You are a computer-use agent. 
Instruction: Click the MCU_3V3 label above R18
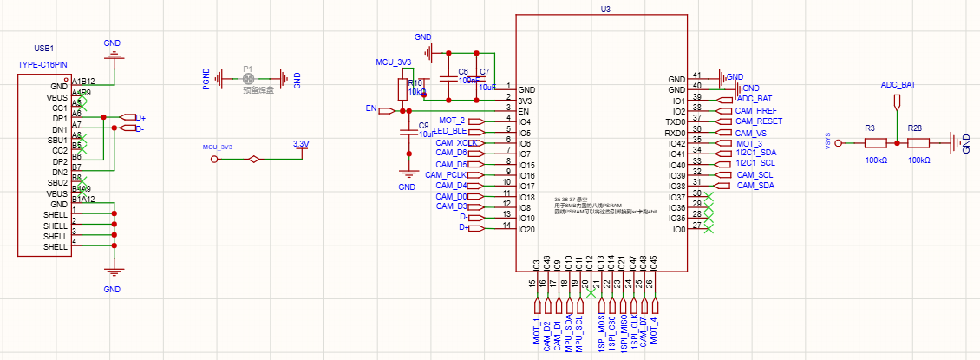click(393, 62)
